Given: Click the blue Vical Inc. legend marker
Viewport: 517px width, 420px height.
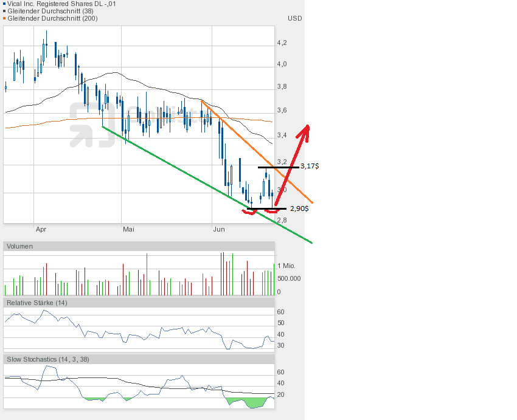Looking at the screenshot, I should pyautogui.click(x=4, y=4).
